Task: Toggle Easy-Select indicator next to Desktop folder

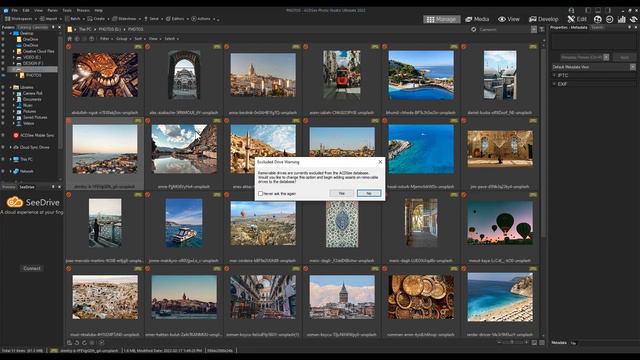Action: point(3,33)
